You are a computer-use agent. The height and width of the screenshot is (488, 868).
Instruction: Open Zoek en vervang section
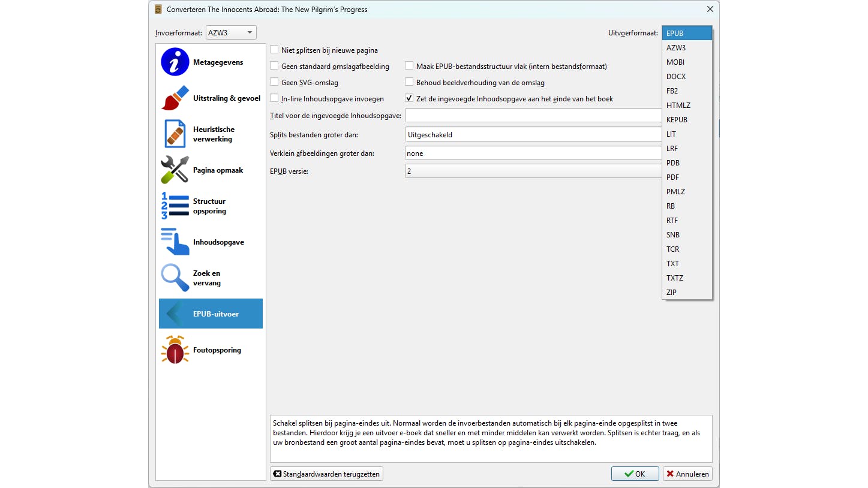[211, 278]
